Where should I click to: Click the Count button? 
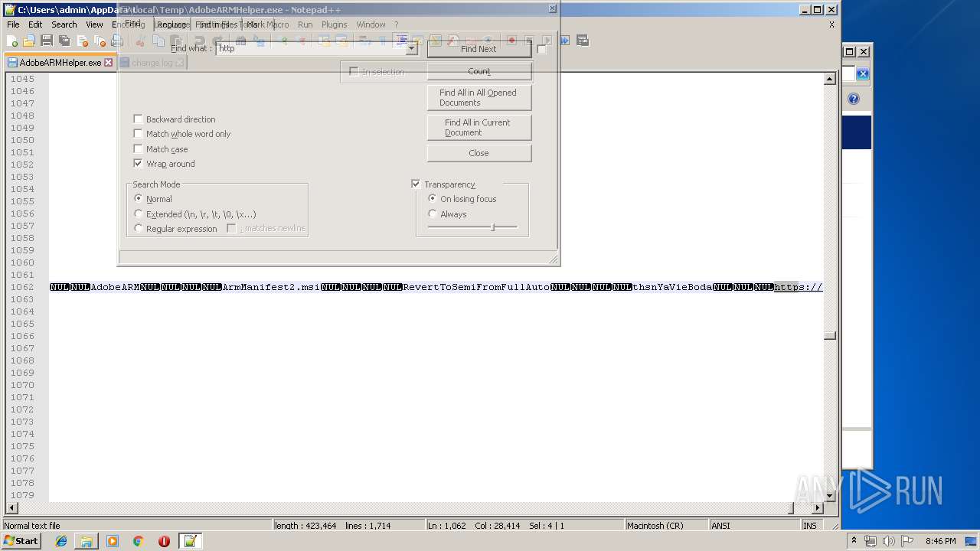tap(479, 71)
